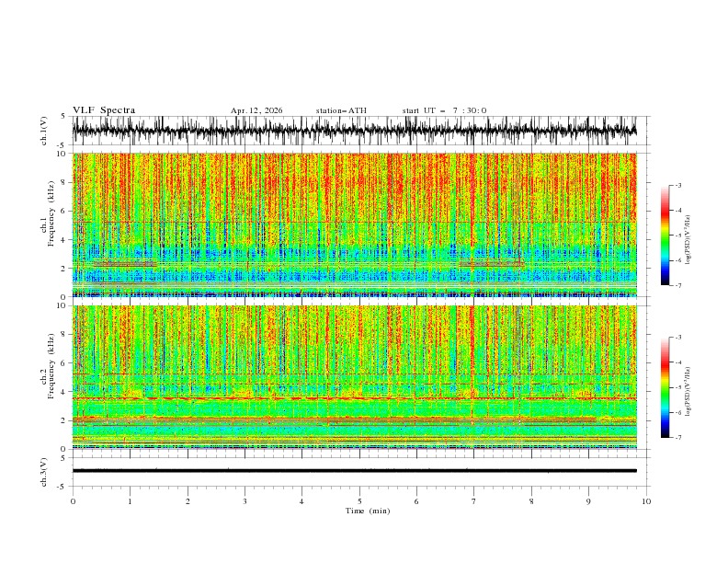
Task: Click the "station=ATH" header label
Action: 341,110
